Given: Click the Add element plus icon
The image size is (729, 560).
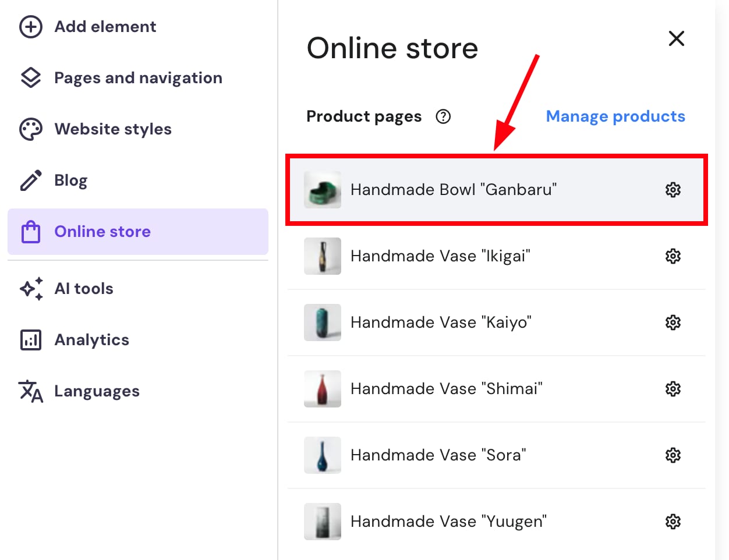Looking at the screenshot, I should (30, 26).
